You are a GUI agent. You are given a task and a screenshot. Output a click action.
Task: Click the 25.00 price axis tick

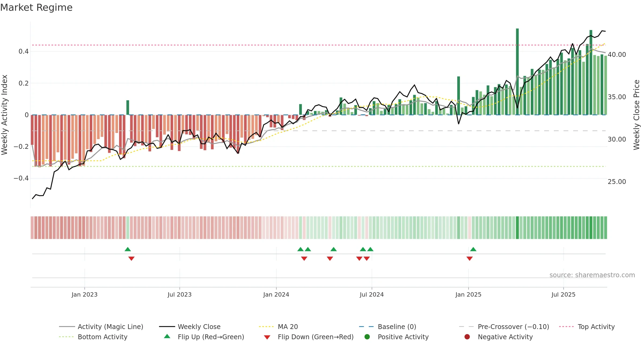point(617,182)
